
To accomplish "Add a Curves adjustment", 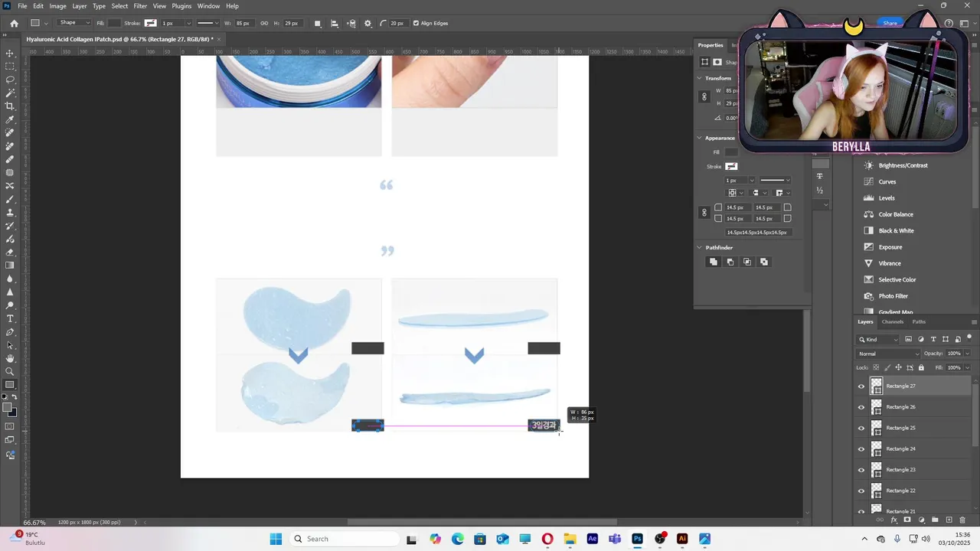I will [887, 181].
